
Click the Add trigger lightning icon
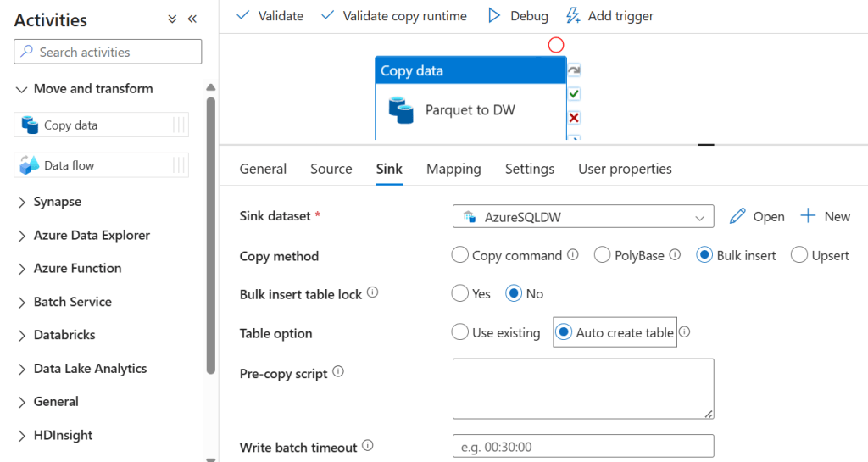tap(573, 16)
